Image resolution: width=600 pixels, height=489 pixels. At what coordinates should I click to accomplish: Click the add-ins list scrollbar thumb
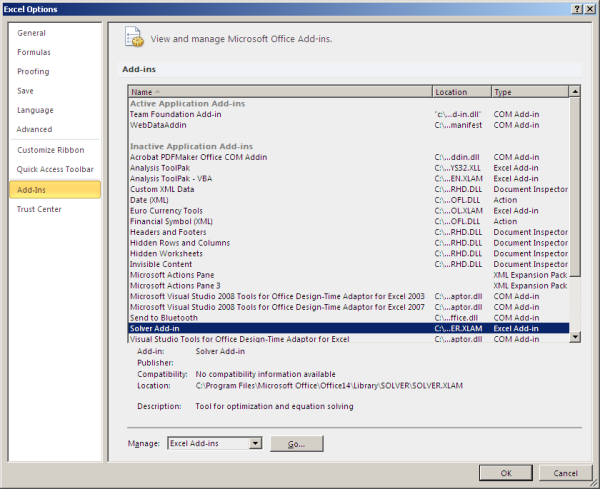coord(575,187)
